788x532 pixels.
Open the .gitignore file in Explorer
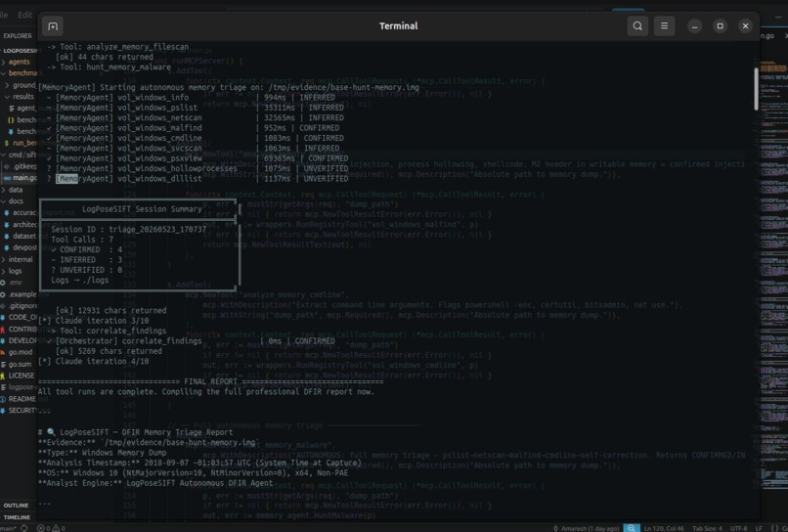20,306
